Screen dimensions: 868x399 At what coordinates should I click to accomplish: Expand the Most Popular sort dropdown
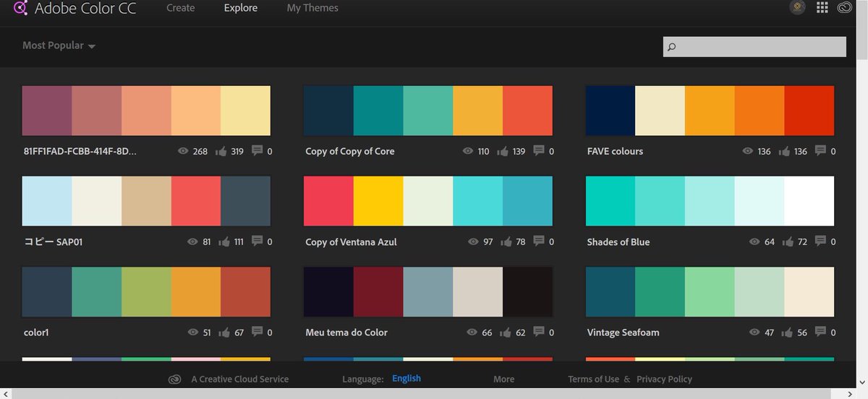[59, 46]
